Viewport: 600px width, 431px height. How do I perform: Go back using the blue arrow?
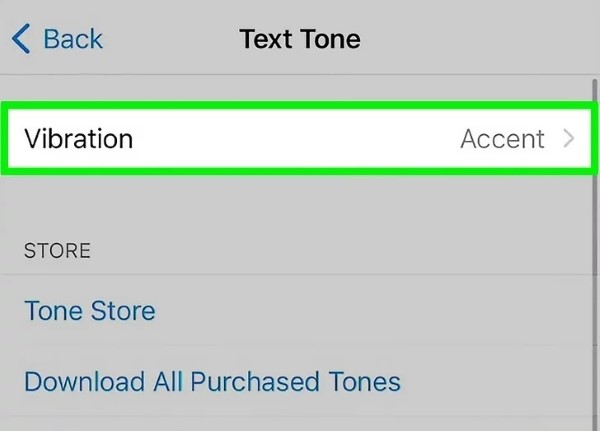tap(21, 39)
